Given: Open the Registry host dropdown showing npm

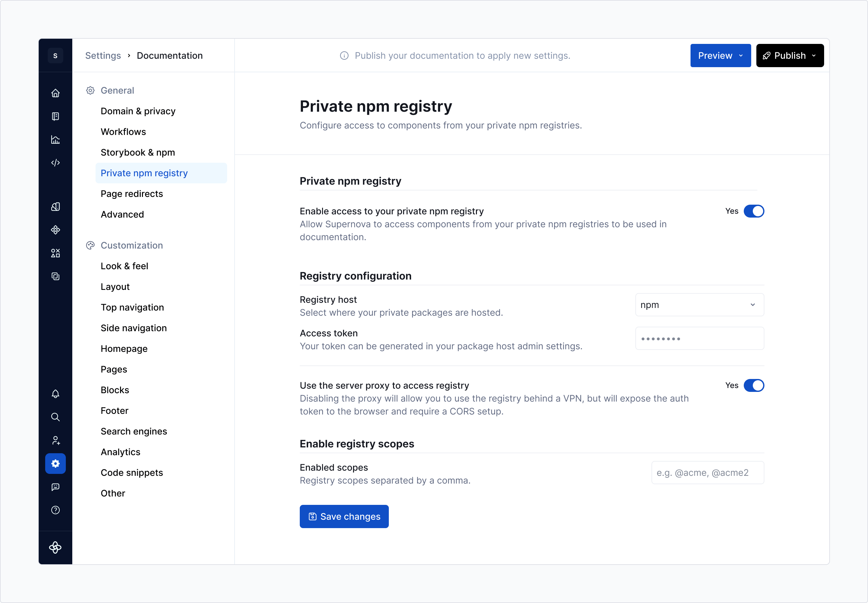Looking at the screenshot, I should [699, 304].
